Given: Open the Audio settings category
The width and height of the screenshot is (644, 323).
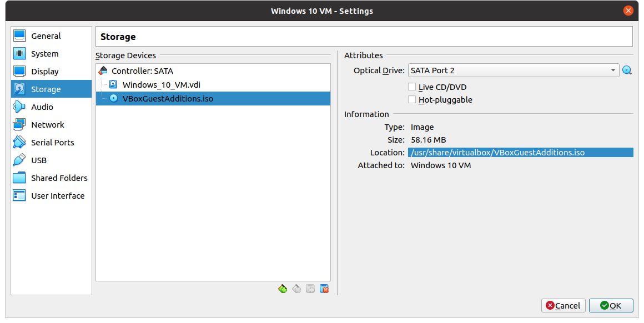Looking at the screenshot, I should click(51, 107).
